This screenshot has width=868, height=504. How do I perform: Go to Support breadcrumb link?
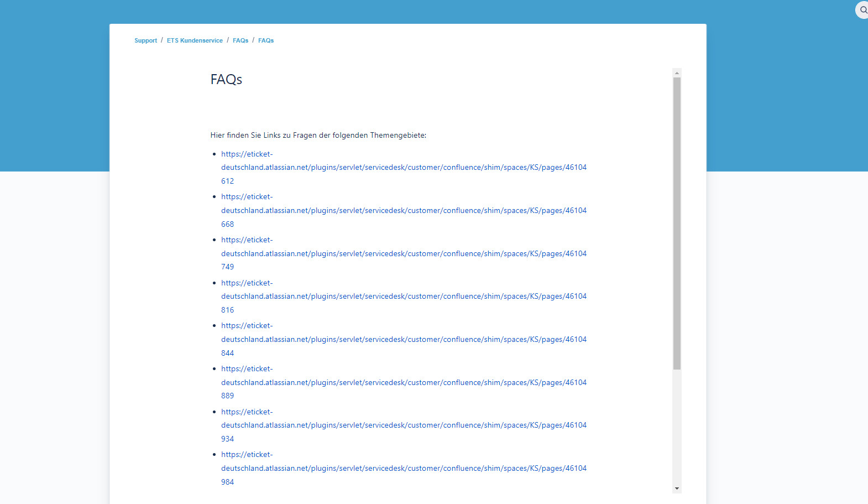pyautogui.click(x=145, y=40)
